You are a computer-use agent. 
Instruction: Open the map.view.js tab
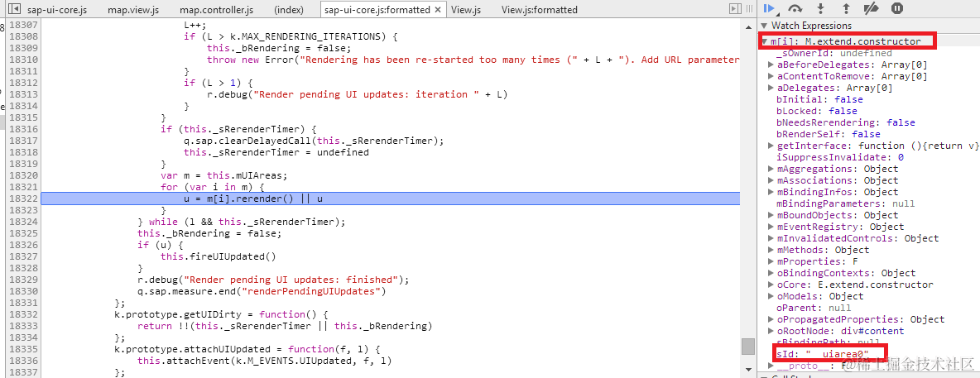coord(132,9)
